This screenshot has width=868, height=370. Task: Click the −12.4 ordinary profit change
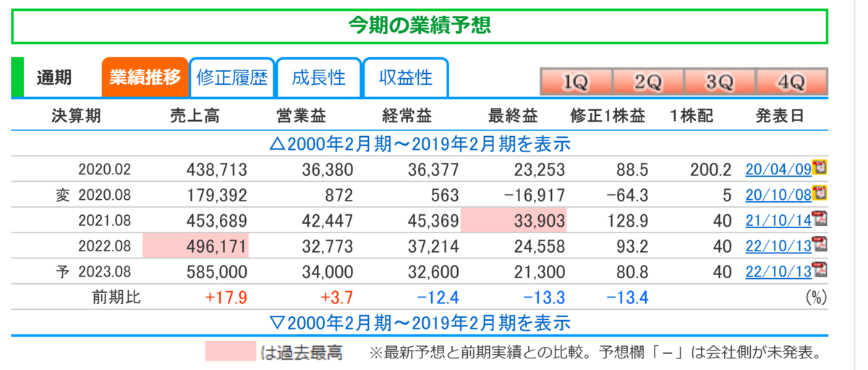(x=438, y=298)
